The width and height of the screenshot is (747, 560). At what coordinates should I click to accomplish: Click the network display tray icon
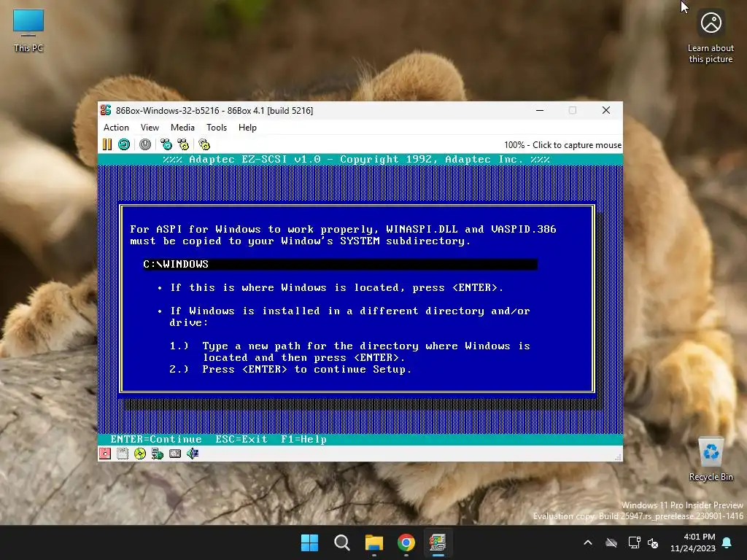[x=634, y=542]
